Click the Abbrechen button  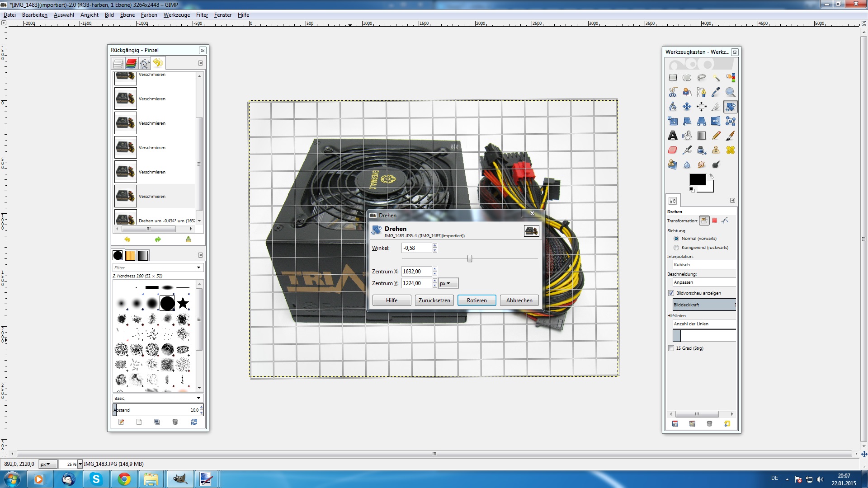[x=519, y=300]
